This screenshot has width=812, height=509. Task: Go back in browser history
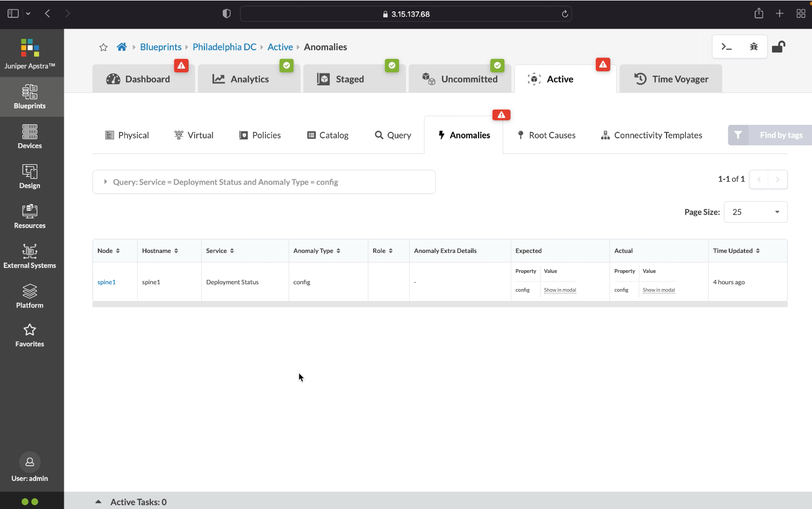(48, 14)
